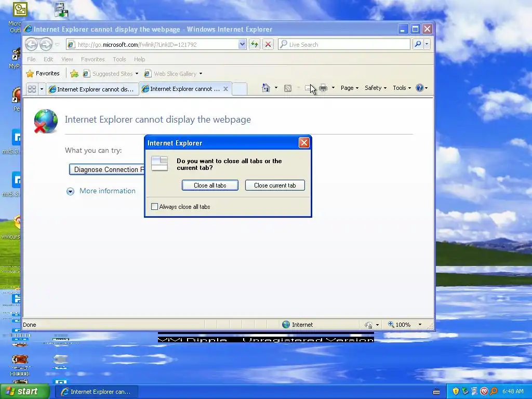Open the Quick Tabs grid icon

point(32,89)
